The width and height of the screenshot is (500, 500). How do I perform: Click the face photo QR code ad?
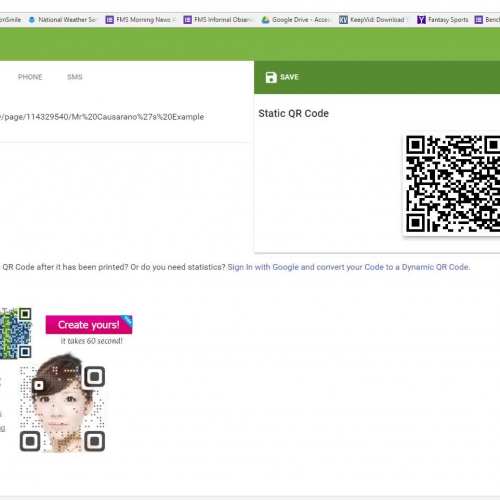pos(62,403)
